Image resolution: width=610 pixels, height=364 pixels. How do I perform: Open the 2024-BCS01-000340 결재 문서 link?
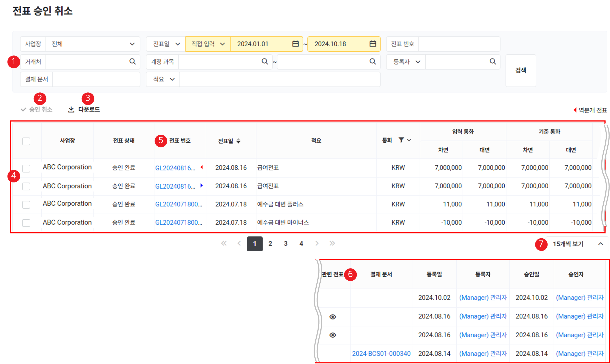(381, 353)
